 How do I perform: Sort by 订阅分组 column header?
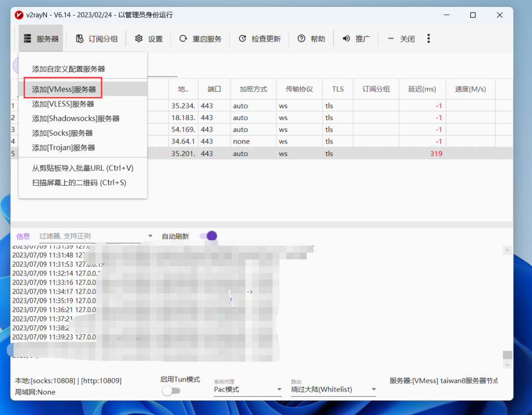coord(376,89)
